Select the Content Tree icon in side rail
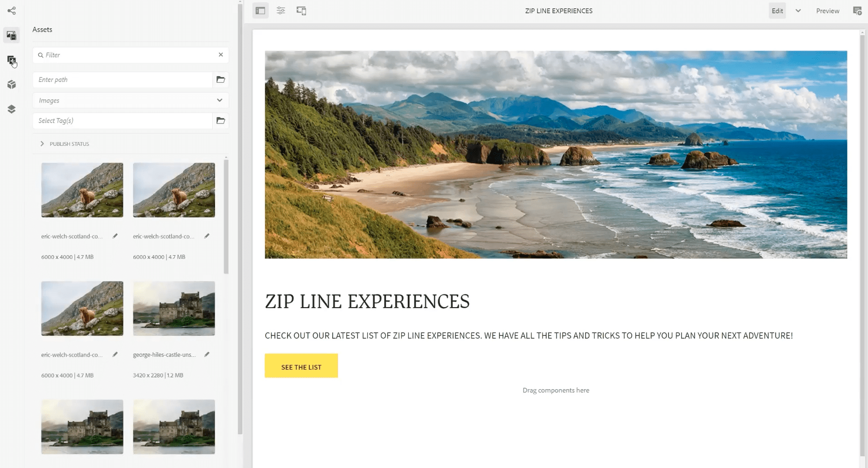 (x=11, y=109)
